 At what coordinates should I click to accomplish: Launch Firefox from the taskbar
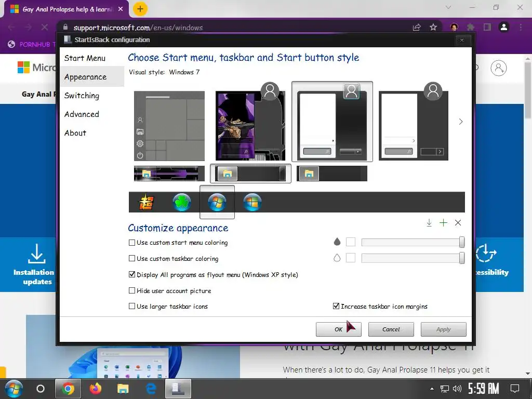coord(96,389)
